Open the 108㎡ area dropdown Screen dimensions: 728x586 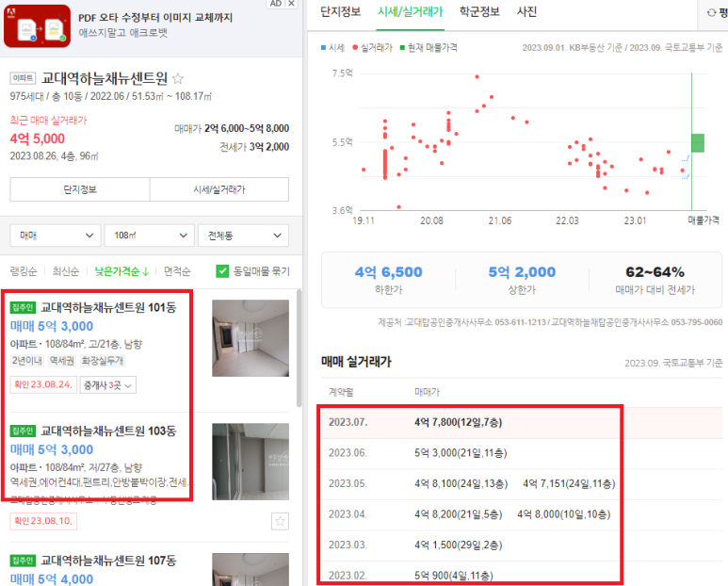[150, 236]
